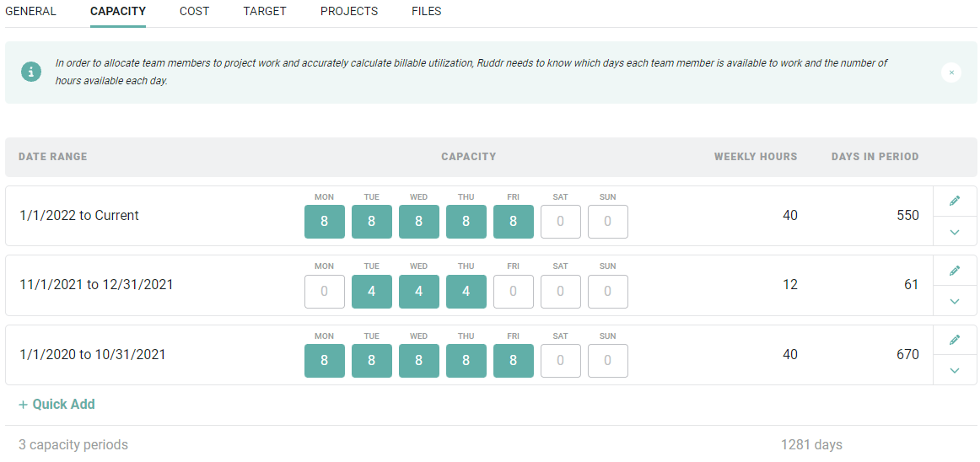
Task: Click Monday box in 11/1/2021 row
Action: pyautogui.click(x=325, y=292)
